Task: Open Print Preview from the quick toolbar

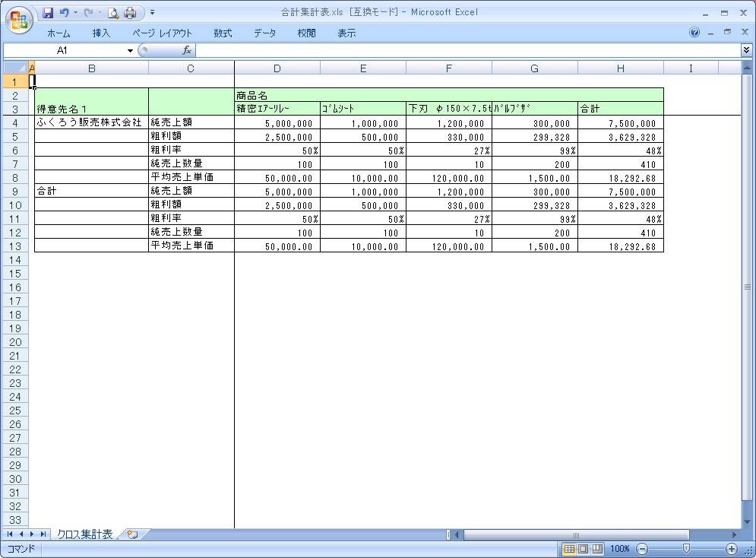Action: coord(113,12)
